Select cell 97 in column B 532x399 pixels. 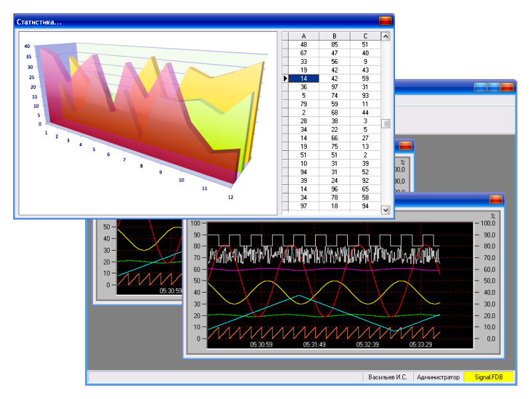[x=334, y=87]
